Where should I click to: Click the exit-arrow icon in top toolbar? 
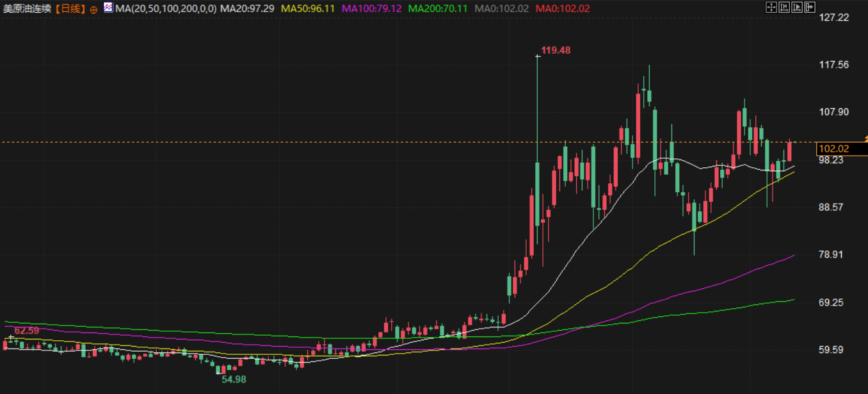click(x=810, y=7)
